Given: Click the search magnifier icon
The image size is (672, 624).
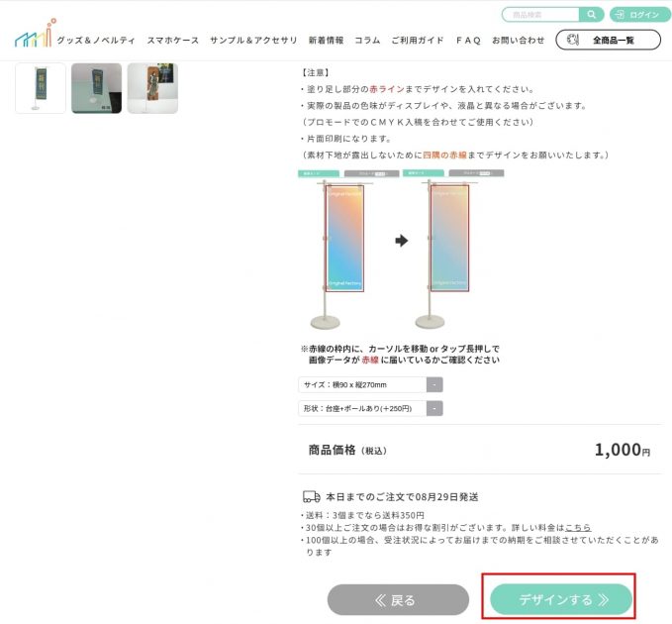Looking at the screenshot, I should click(x=591, y=15).
